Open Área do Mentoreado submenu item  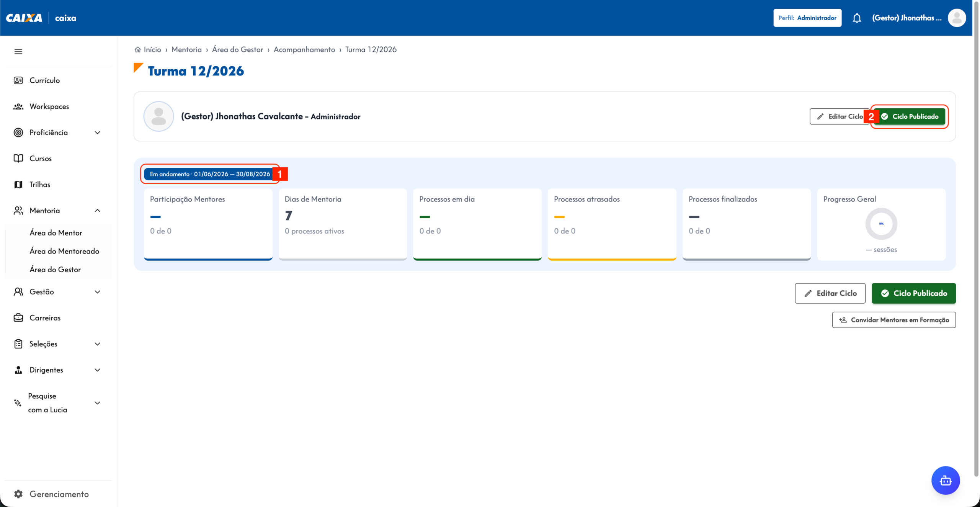64,251
